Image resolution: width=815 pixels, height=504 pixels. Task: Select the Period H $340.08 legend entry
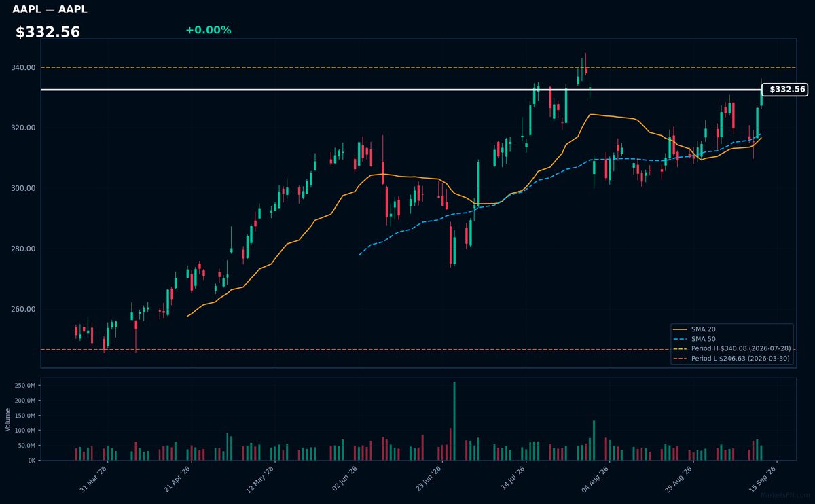click(731, 348)
